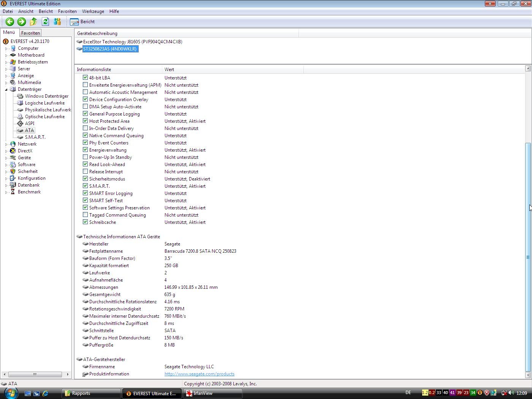This screenshot has height=399, width=532.
Task: Open the Werkzeuge menu
Action: point(93,11)
